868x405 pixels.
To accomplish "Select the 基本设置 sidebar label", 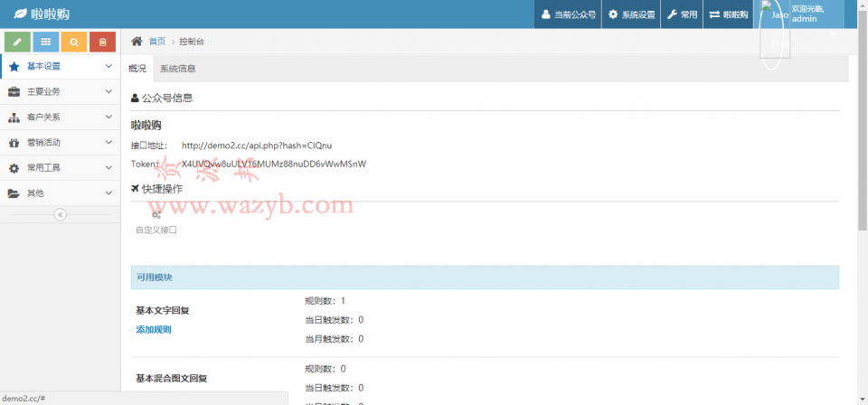I will point(43,66).
